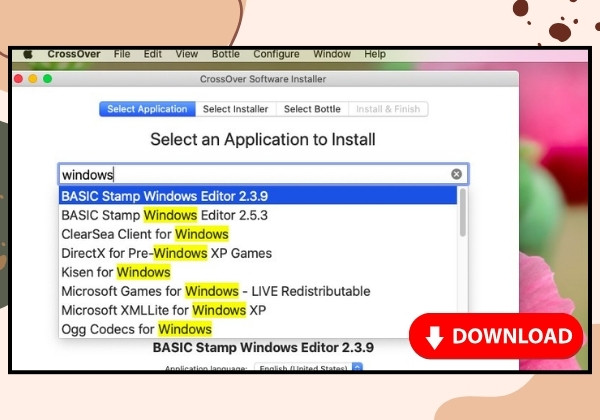Select Microsoft Games for Windows - LIVE Redistributable
600x420 pixels.
pyautogui.click(x=258, y=291)
